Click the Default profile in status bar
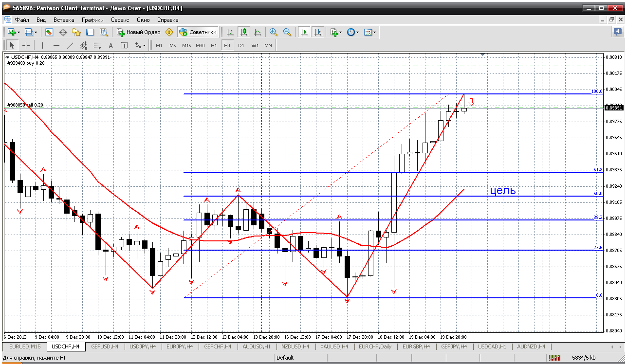Screen dimensions: 627x364 285,358
